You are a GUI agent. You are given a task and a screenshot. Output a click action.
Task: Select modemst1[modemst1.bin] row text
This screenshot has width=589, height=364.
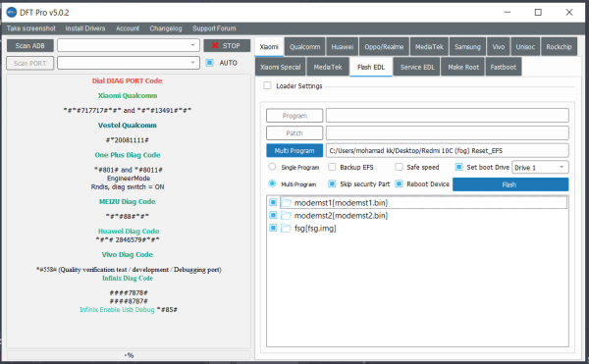click(x=341, y=203)
